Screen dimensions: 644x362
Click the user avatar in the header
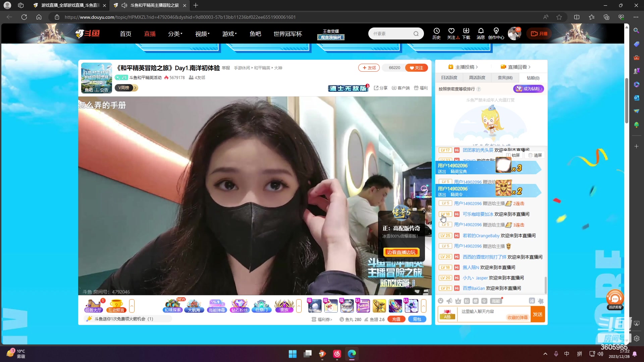point(514,34)
